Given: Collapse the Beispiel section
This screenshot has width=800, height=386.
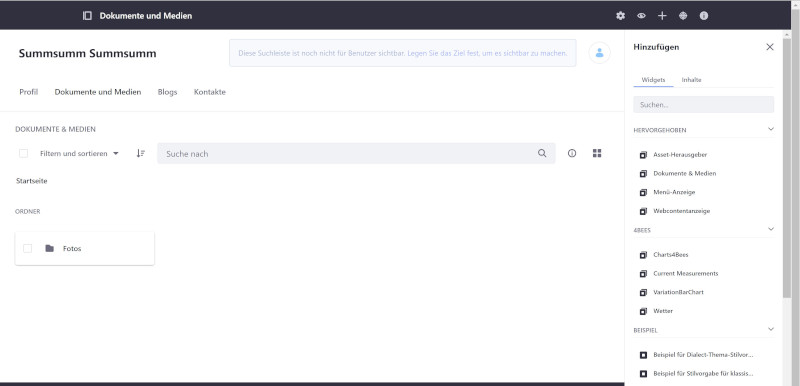Looking at the screenshot, I should pos(771,329).
